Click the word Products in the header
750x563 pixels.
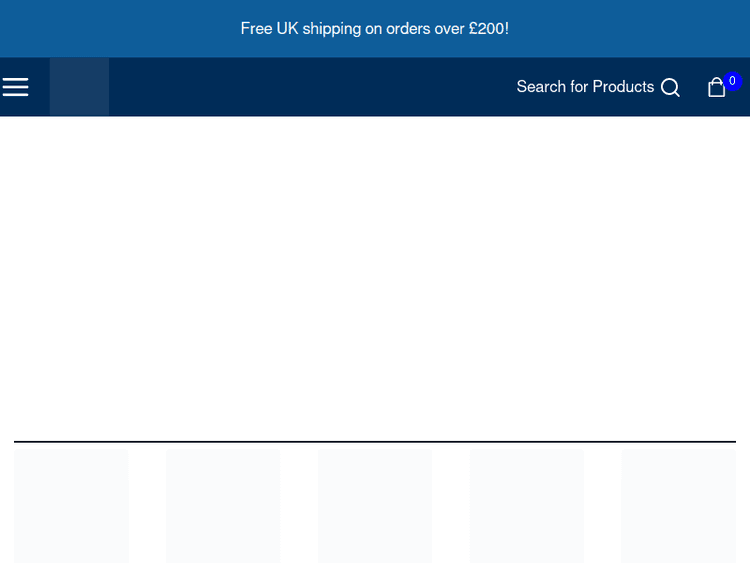tap(623, 87)
